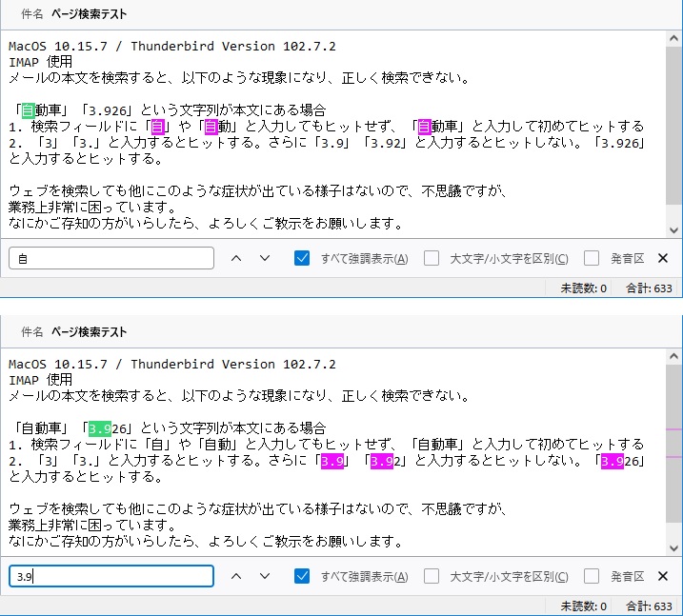Toggle すべて強調表示 in the '3.9' find bar
Viewport: 683px width, 616px height.
tap(303, 576)
